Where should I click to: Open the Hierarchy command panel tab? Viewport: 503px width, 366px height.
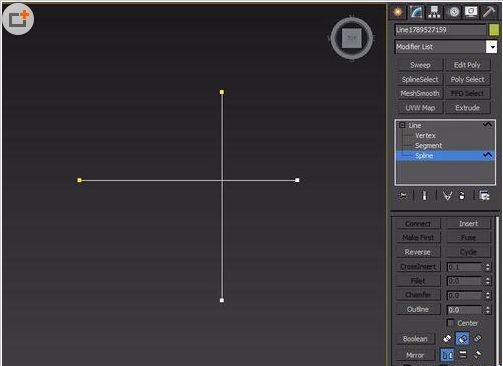[434, 12]
